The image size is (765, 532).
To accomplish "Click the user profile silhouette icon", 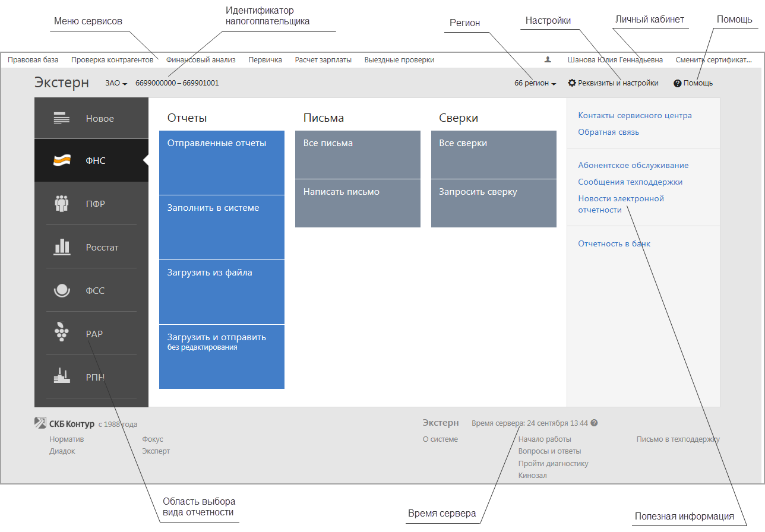I will pyautogui.click(x=548, y=59).
